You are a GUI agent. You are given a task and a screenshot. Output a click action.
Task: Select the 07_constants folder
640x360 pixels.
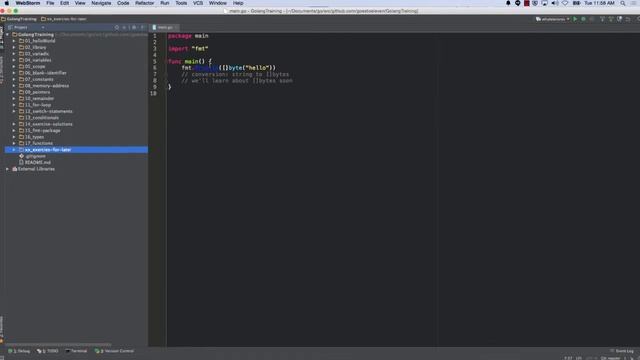pyautogui.click(x=39, y=79)
